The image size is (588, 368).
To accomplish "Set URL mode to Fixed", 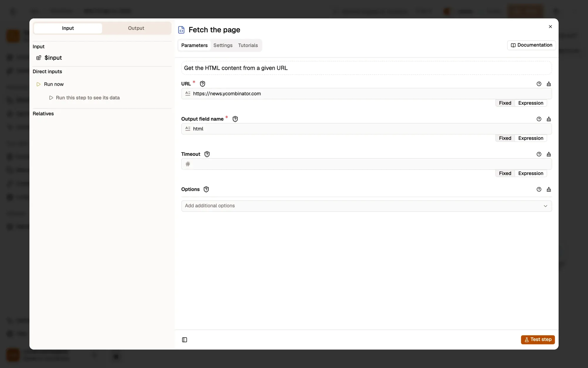I will pos(505,103).
